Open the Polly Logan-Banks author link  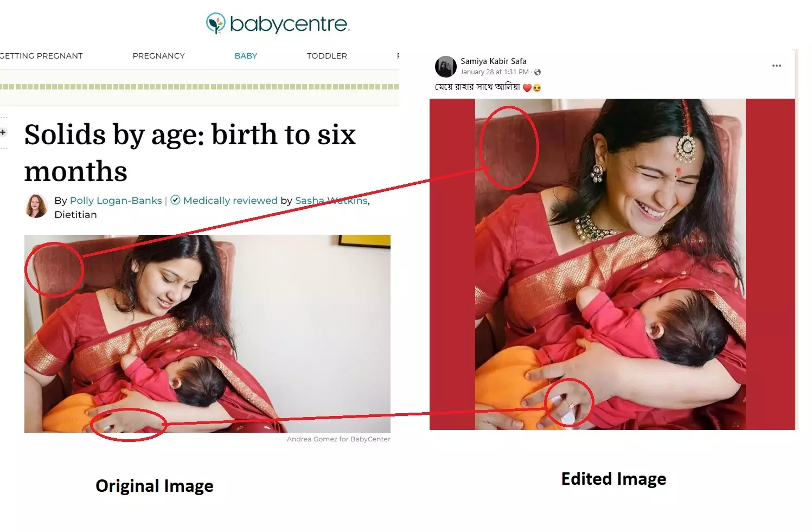[116, 201]
